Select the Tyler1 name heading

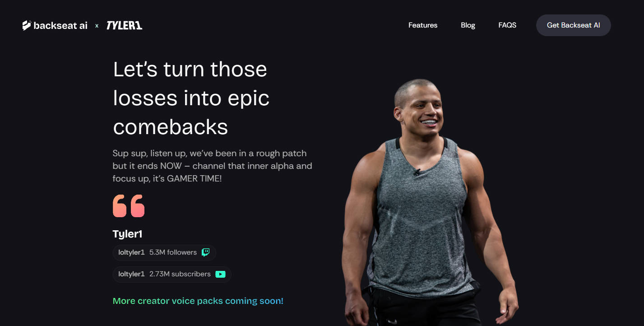tap(128, 234)
